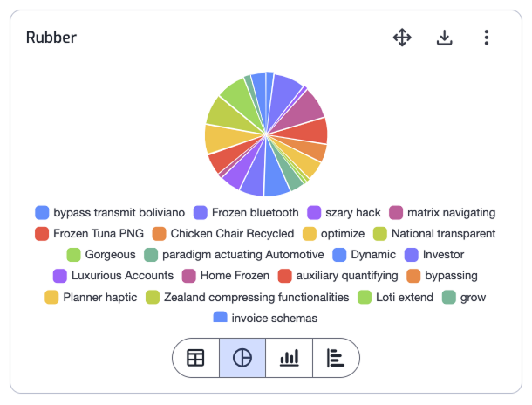Click the Rubber widget title
Screen dimensions: 532x405
coord(51,38)
